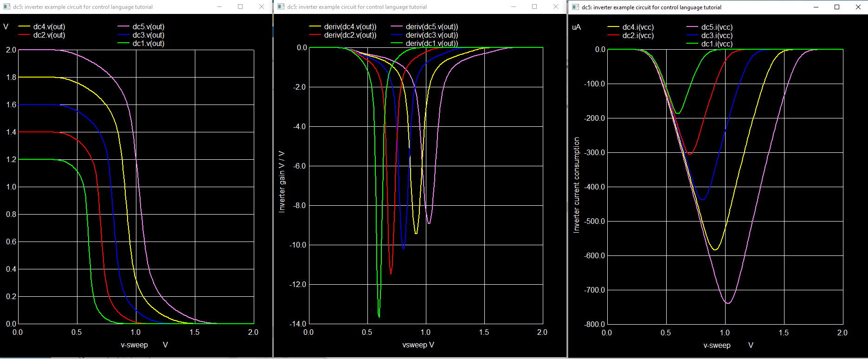
Task: Click the app icon in the inverter gain window title bar
Action: [281, 7]
